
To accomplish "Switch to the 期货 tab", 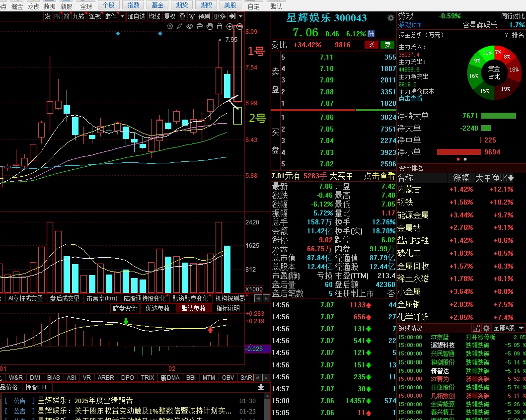I will (182, 5).
